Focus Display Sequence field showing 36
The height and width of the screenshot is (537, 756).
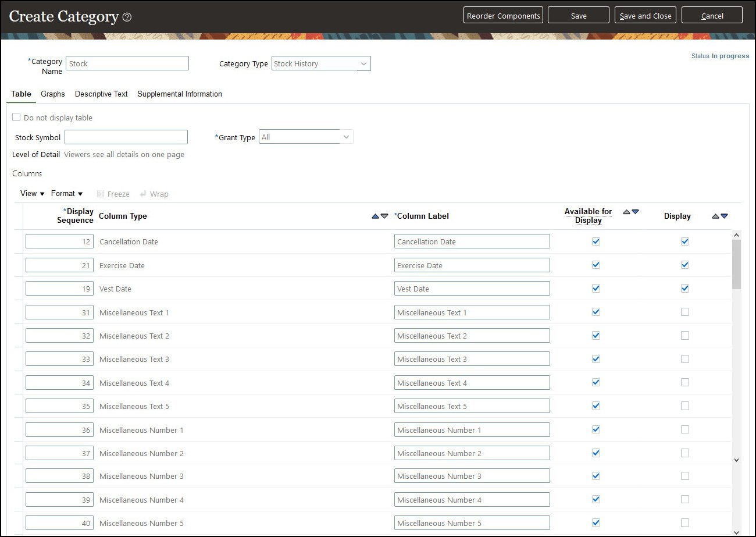(x=59, y=430)
